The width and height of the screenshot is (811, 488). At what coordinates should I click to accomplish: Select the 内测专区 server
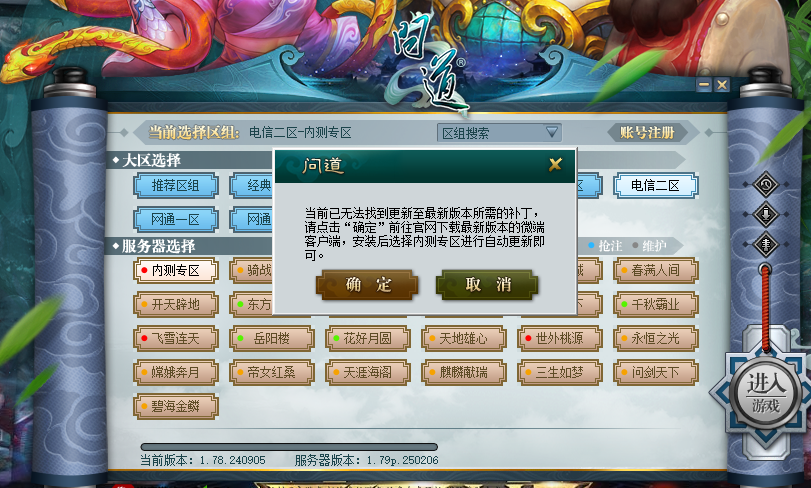(x=176, y=270)
